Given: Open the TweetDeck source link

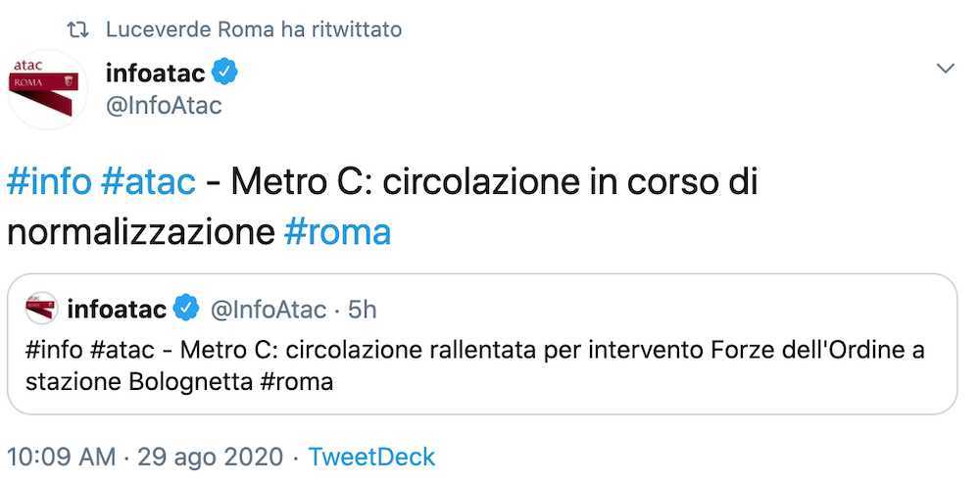Looking at the screenshot, I should pyautogui.click(x=371, y=457).
